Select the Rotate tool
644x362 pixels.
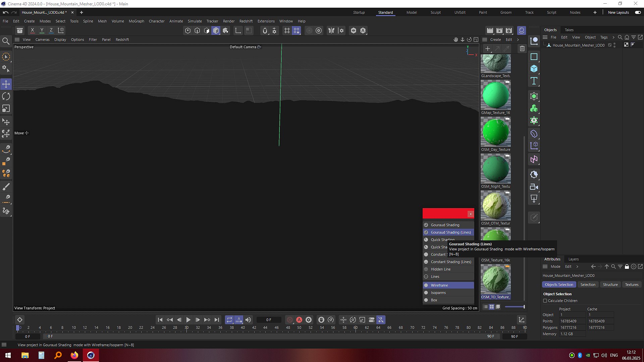point(6,96)
